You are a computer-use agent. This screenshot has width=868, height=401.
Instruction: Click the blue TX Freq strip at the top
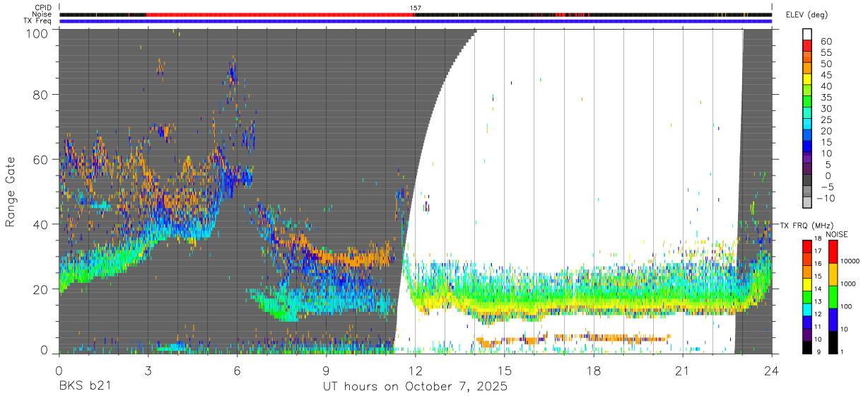point(415,21)
